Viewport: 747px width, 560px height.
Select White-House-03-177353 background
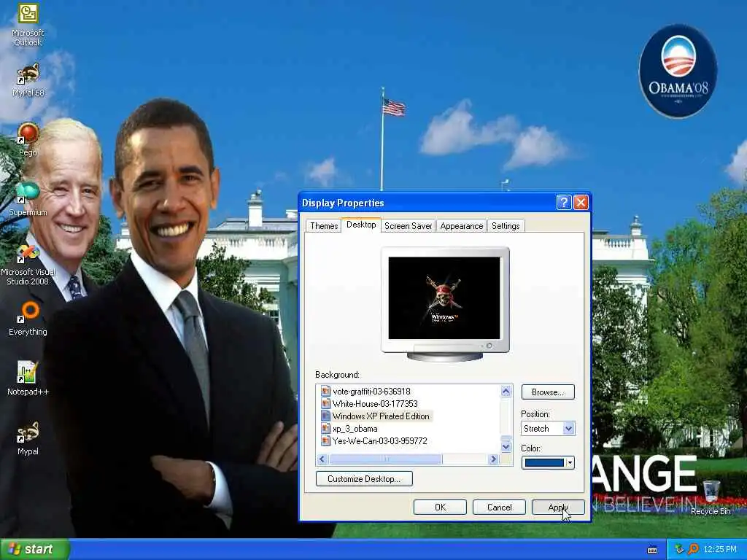pyautogui.click(x=375, y=404)
